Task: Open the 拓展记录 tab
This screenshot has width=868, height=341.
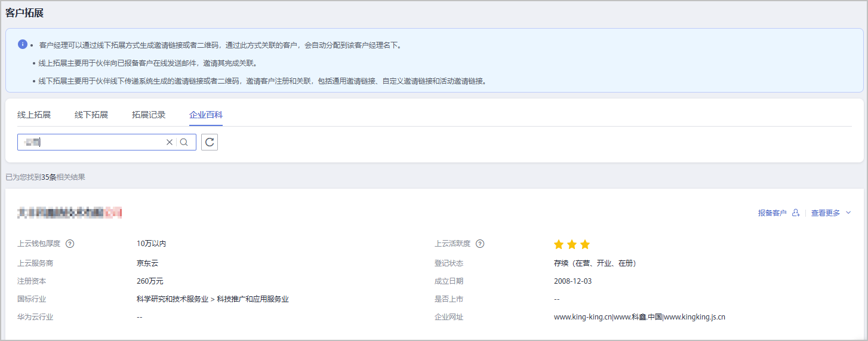Action: coord(149,115)
